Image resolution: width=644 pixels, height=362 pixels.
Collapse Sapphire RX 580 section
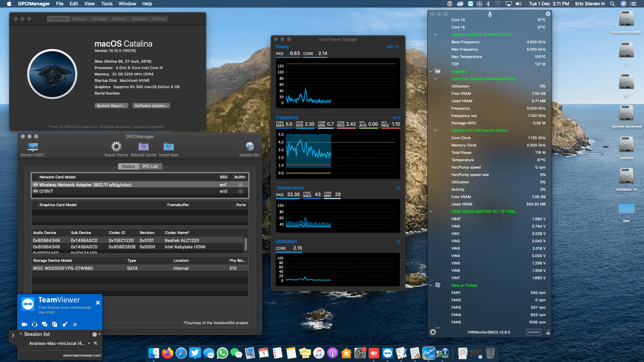point(435,130)
